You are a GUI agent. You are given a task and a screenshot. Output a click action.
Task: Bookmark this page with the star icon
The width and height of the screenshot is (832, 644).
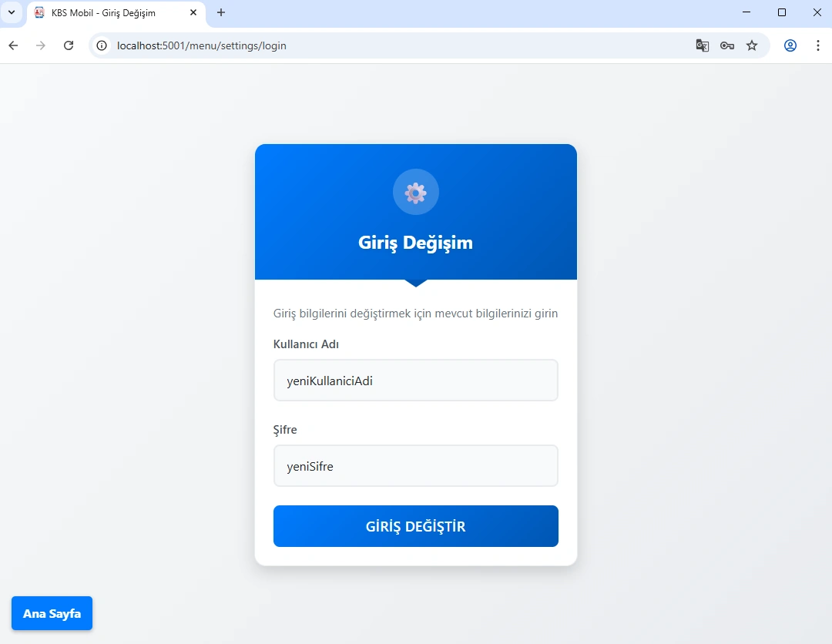752,45
